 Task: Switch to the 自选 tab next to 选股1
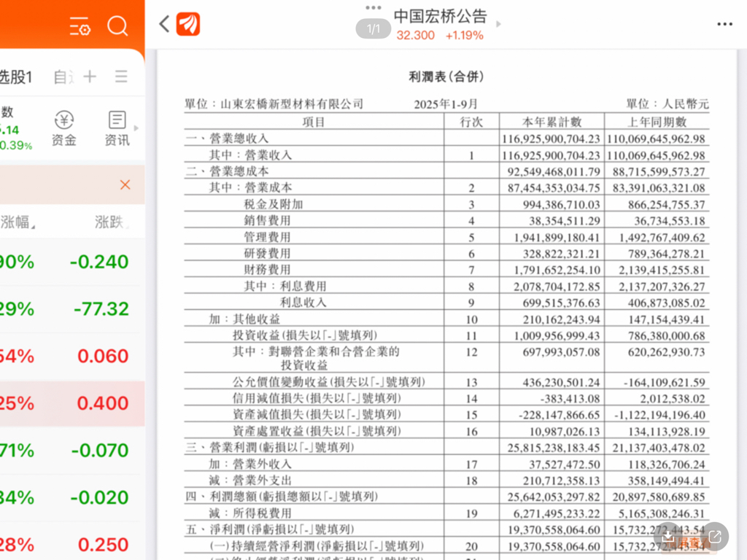pos(63,77)
